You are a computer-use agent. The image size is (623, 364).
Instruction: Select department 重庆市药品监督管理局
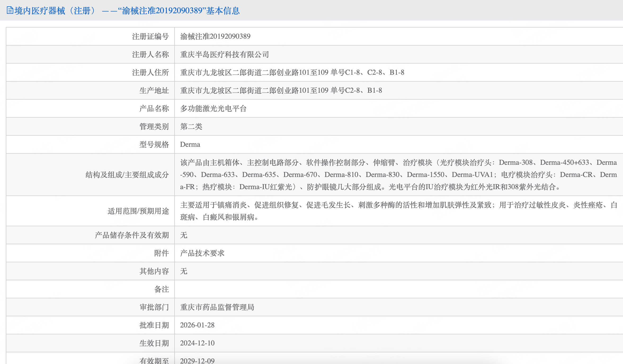pyautogui.click(x=217, y=307)
